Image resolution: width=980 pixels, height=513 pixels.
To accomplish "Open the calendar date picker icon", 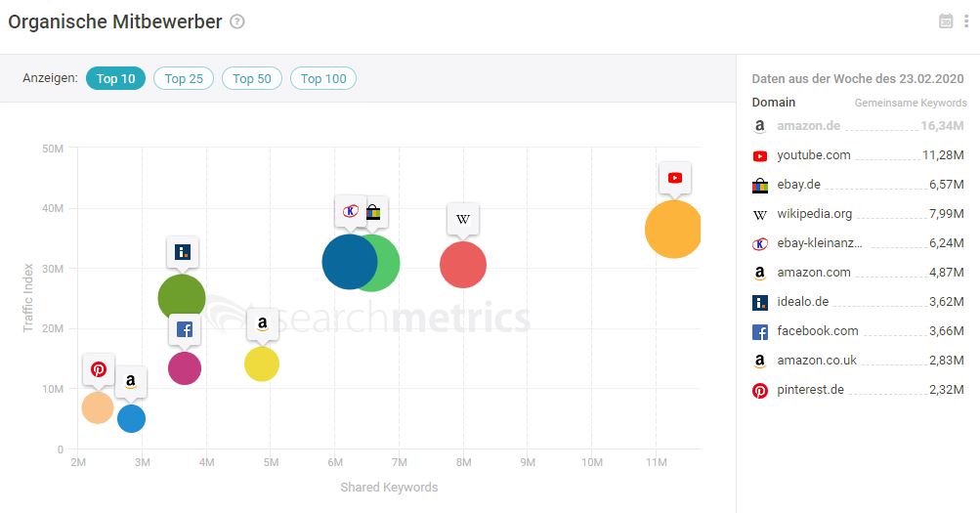I will point(946,21).
